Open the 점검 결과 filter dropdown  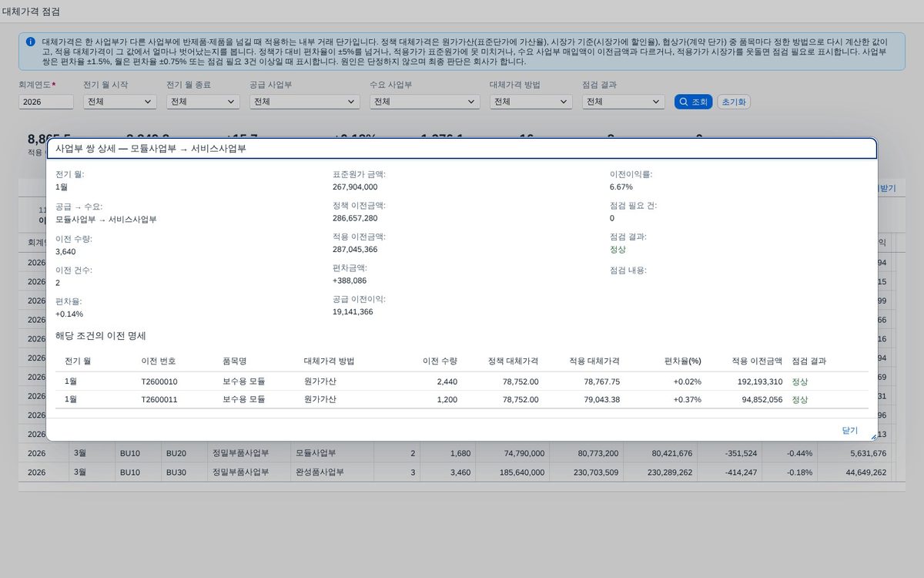(x=624, y=102)
